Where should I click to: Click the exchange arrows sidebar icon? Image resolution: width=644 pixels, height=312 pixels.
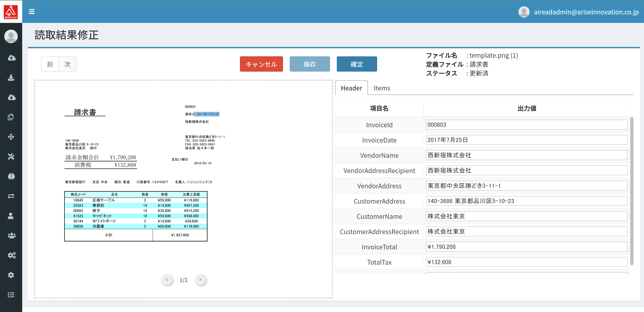coord(11,196)
